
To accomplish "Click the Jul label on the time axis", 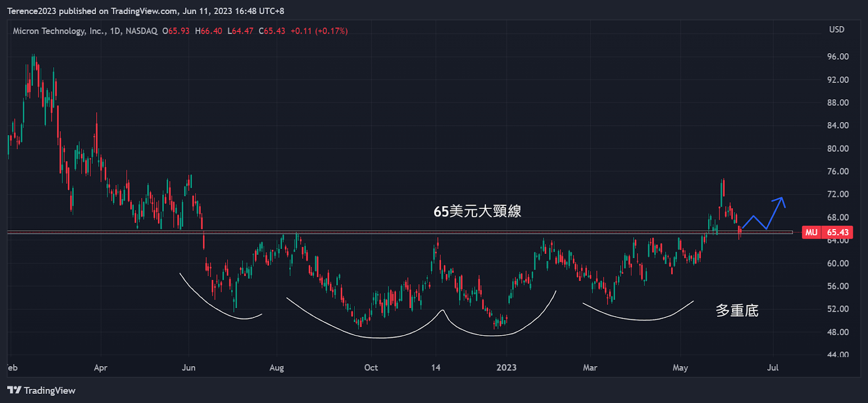I will [x=773, y=368].
